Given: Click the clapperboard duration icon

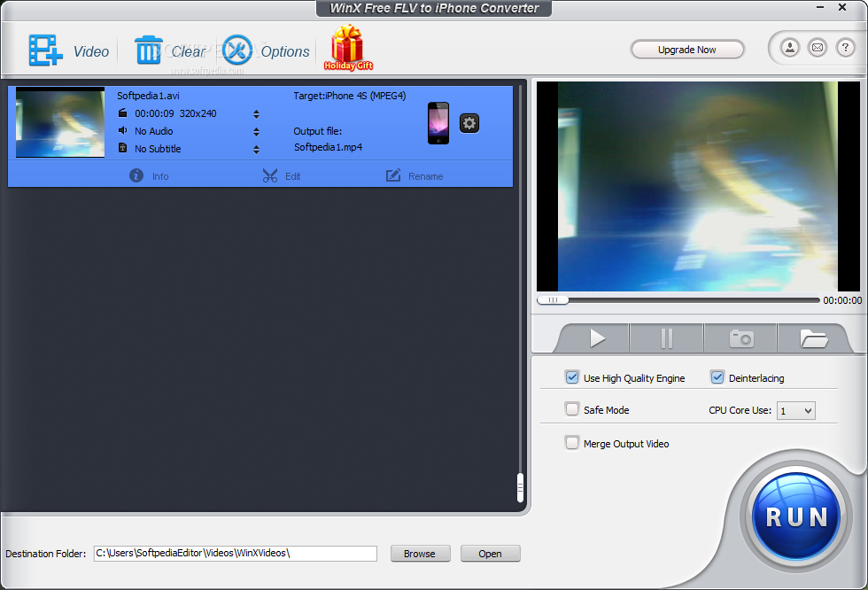Looking at the screenshot, I should click(x=123, y=113).
